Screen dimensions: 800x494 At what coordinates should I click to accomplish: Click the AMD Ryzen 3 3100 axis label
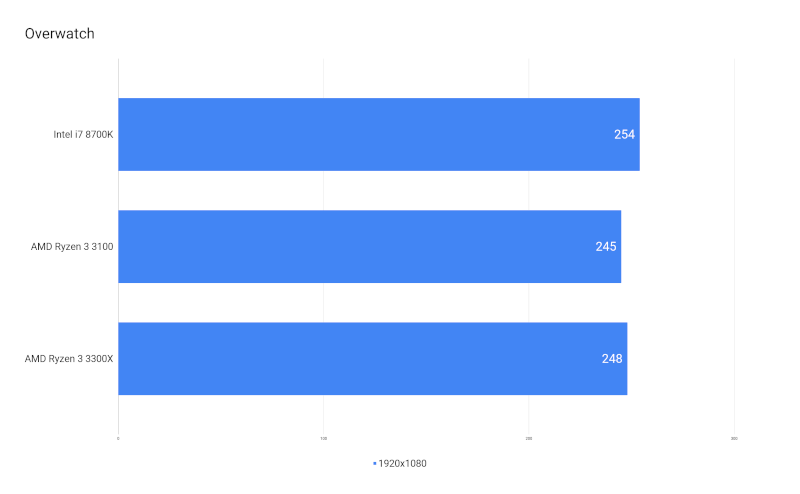pyautogui.click(x=72, y=247)
